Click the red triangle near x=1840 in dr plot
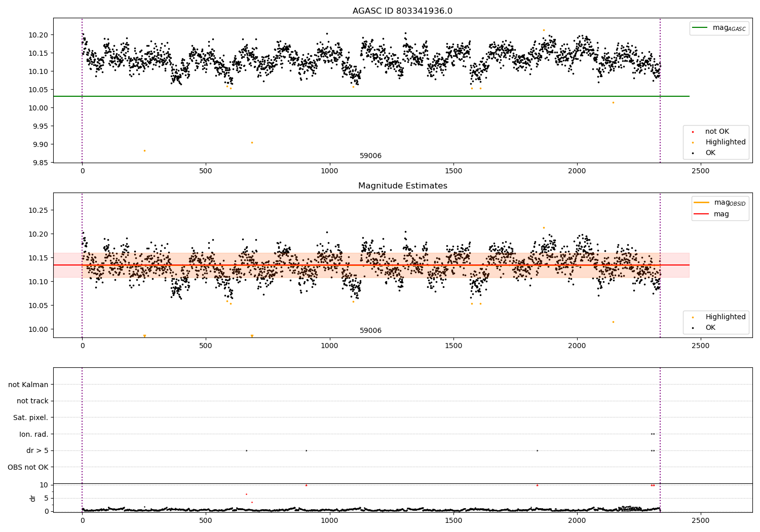Image resolution: width=760 pixels, height=532 pixels. [x=537, y=485]
